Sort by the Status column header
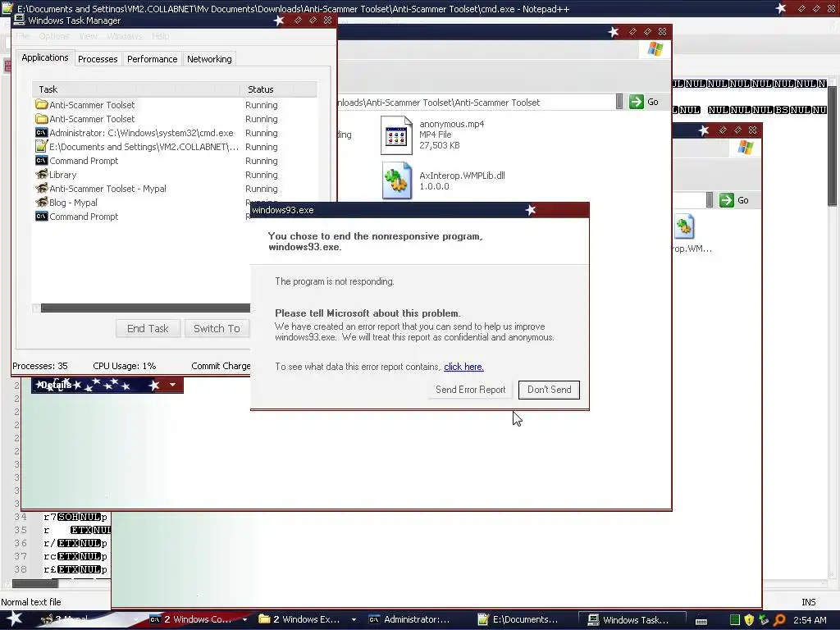Image resolution: width=840 pixels, height=630 pixels. 279,89
